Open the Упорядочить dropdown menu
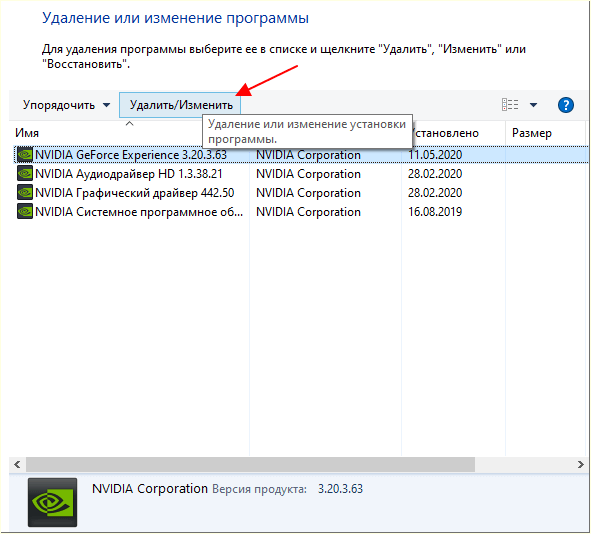 pos(66,105)
